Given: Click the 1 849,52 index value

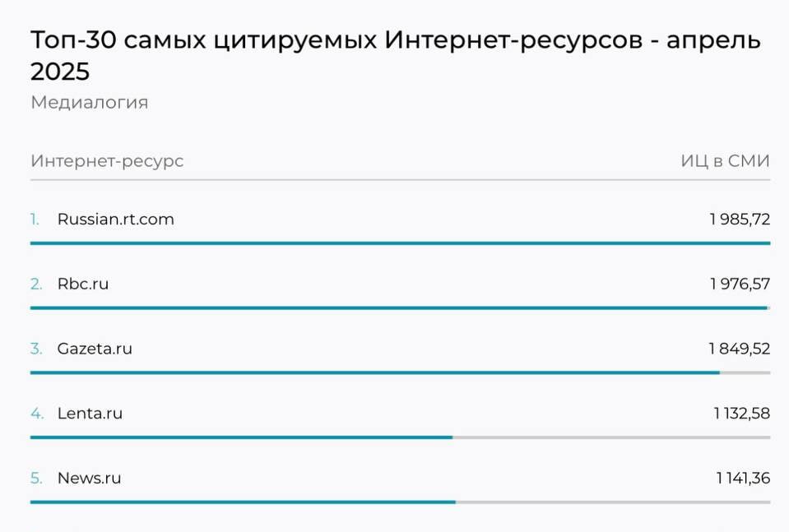Looking at the screenshot, I should click(740, 349).
